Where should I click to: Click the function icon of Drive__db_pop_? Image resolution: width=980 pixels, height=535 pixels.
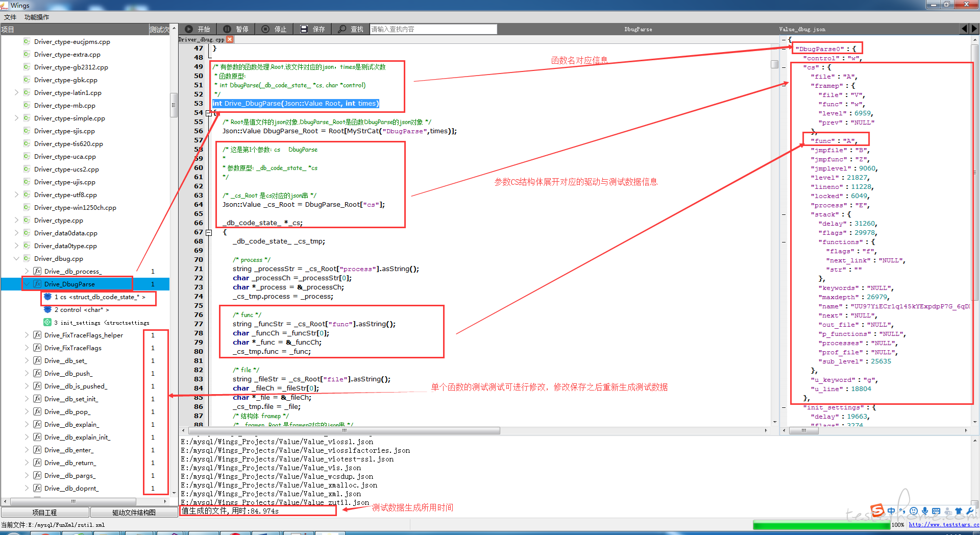point(37,411)
